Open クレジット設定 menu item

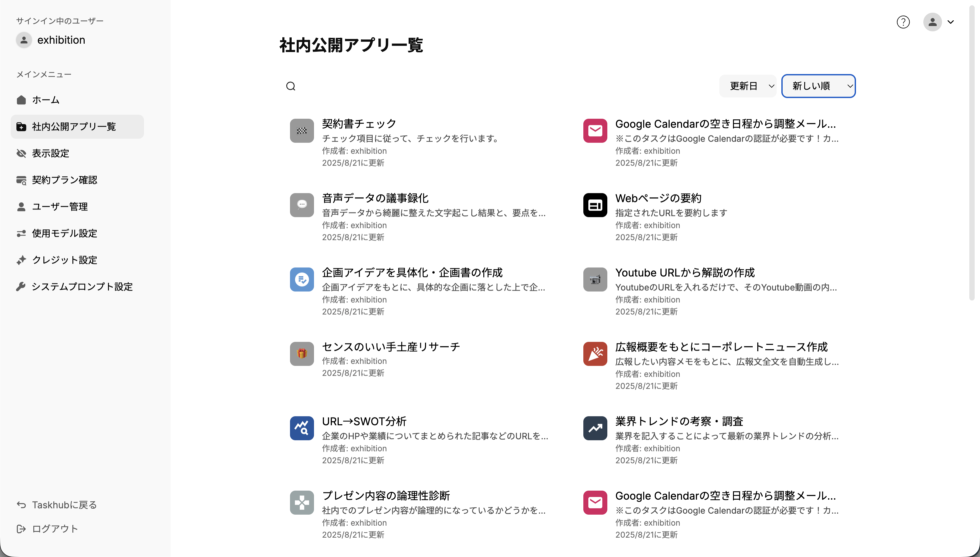coord(64,260)
